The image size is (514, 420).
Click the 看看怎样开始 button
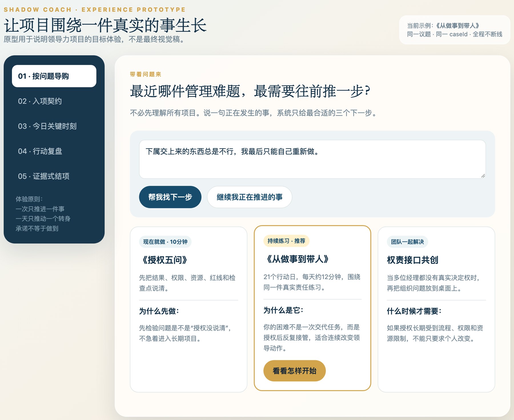[294, 371]
